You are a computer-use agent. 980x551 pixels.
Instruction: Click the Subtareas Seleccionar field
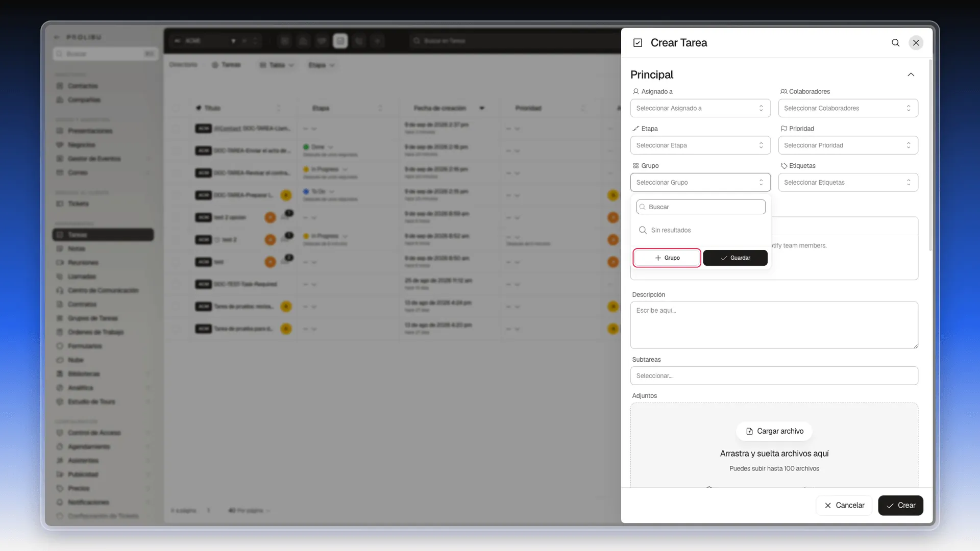(x=774, y=375)
